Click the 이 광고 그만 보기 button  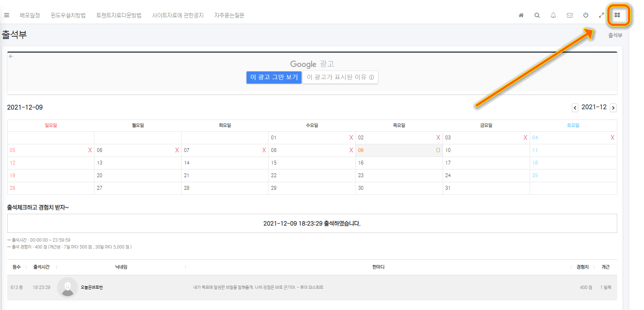coord(274,77)
